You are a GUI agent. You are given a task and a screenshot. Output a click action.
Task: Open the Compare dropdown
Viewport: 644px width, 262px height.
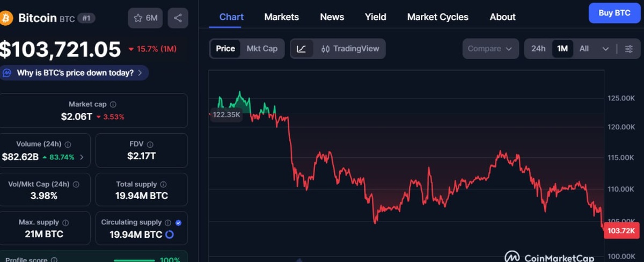[491, 49]
